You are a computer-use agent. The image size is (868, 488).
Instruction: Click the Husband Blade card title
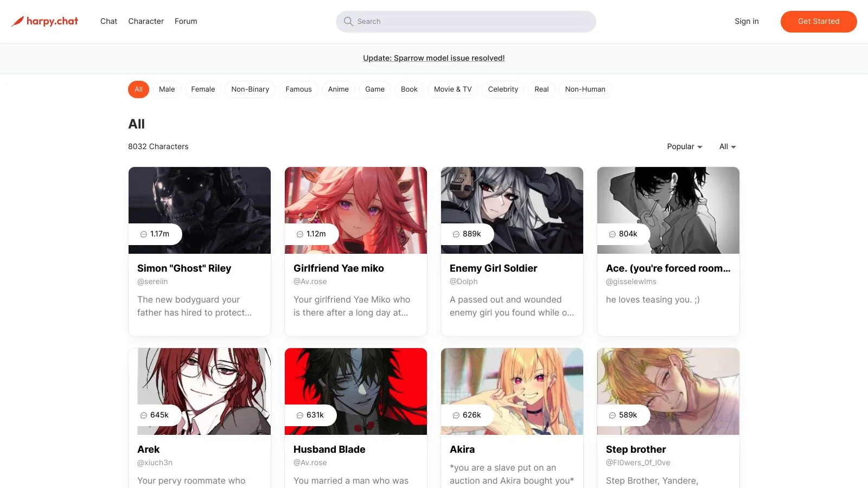click(329, 450)
